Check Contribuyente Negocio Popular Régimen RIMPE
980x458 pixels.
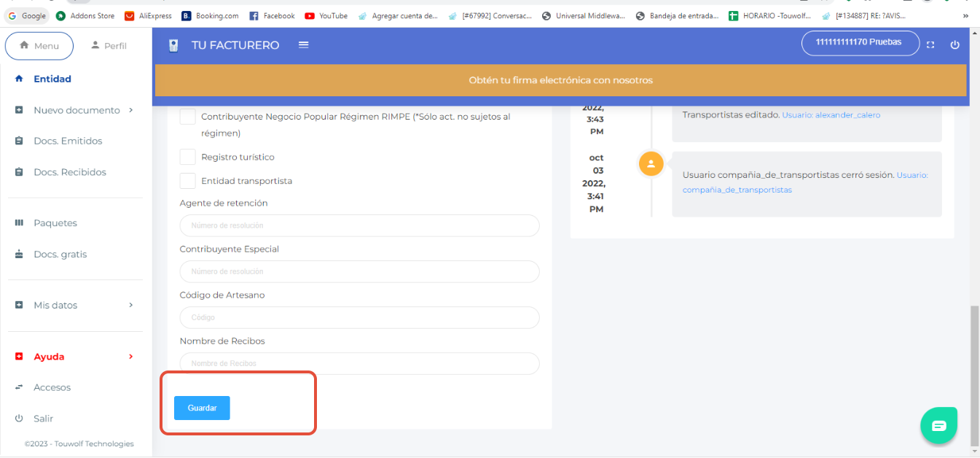coord(187,117)
